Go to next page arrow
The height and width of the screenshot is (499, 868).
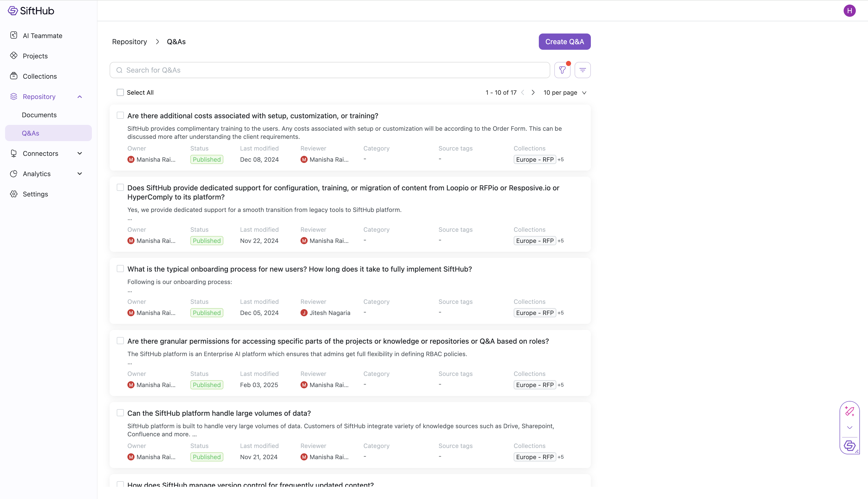[533, 93]
